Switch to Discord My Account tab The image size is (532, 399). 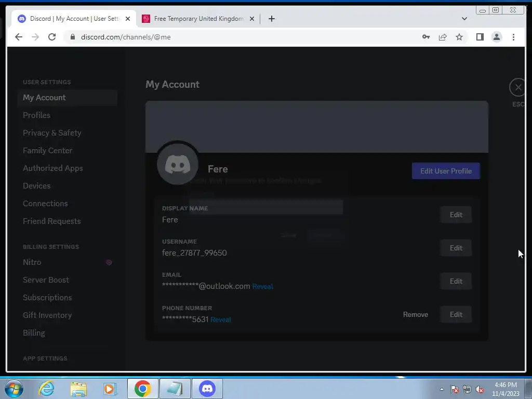pyautogui.click(x=74, y=19)
